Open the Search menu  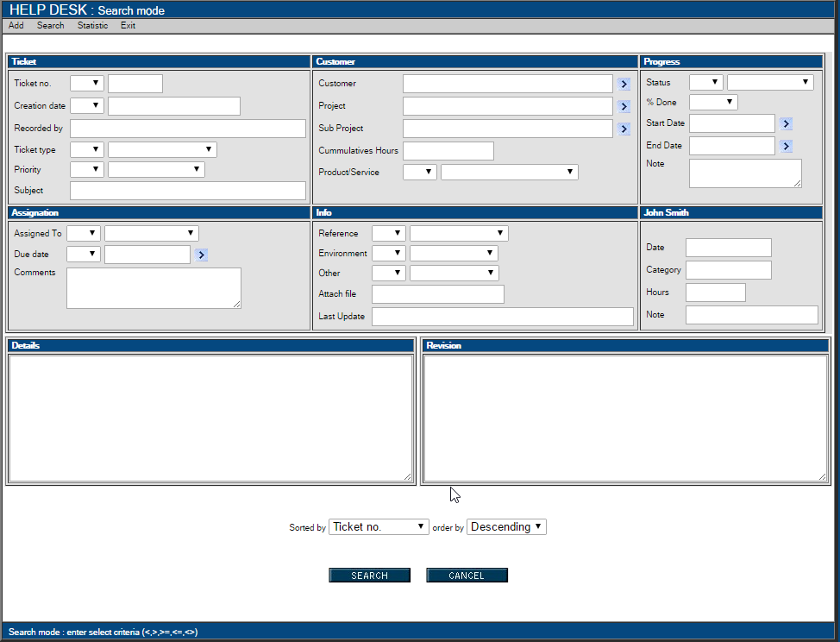(50, 25)
